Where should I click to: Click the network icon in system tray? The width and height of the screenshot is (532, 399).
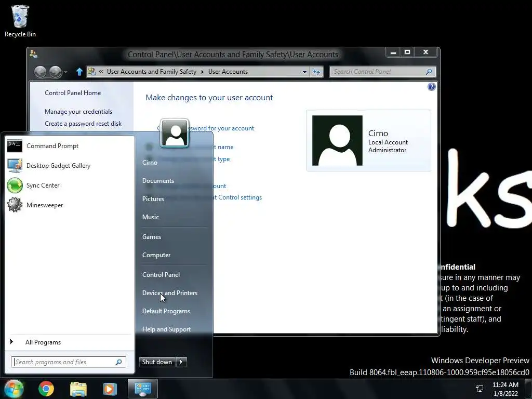480,389
